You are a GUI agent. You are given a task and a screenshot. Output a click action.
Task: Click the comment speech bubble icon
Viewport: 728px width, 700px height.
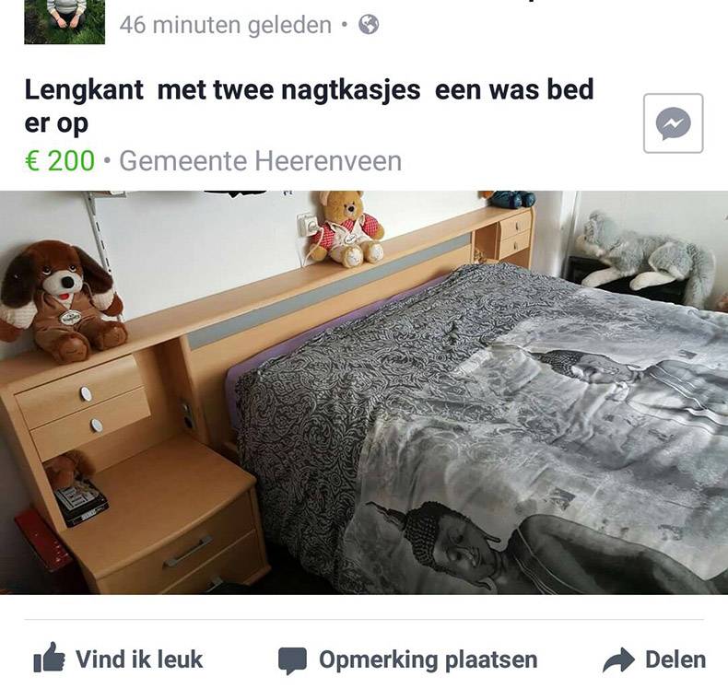tap(292, 660)
